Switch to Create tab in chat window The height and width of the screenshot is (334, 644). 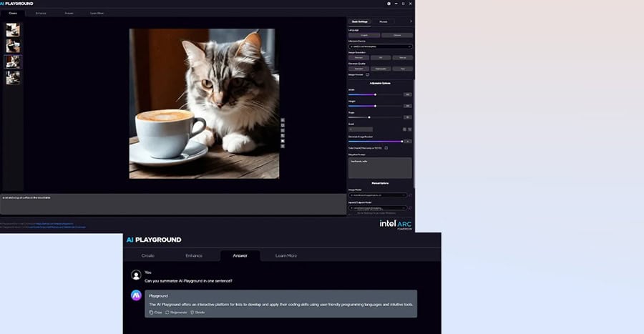point(148,255)
